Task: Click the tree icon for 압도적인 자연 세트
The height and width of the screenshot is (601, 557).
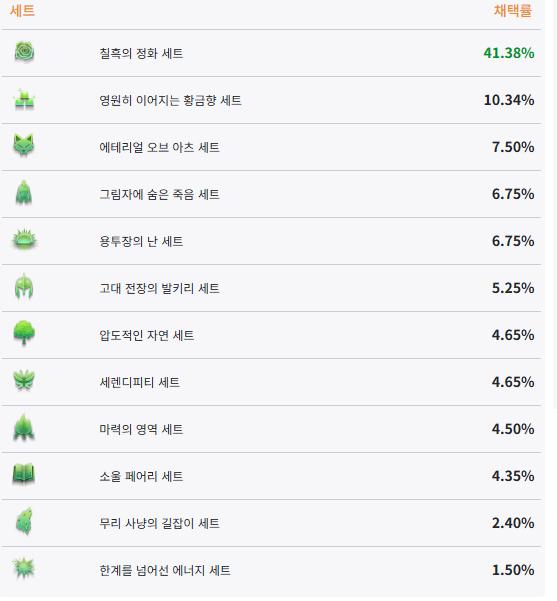Action: (24, 333)
